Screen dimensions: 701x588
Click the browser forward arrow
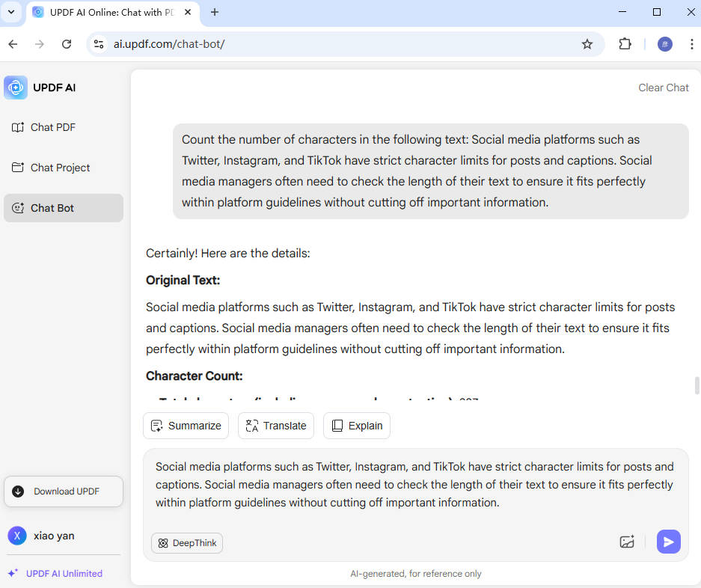(x=40, y=44)
